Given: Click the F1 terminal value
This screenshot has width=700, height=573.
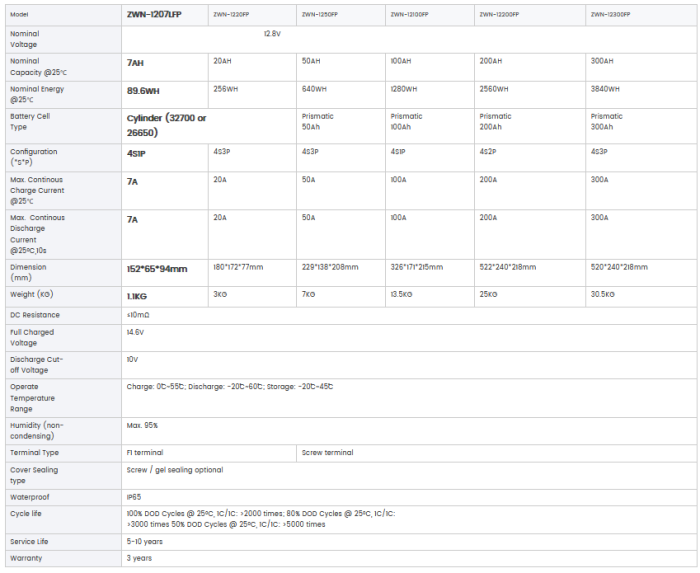Looking at the screenshot, I should pos(145,452).
